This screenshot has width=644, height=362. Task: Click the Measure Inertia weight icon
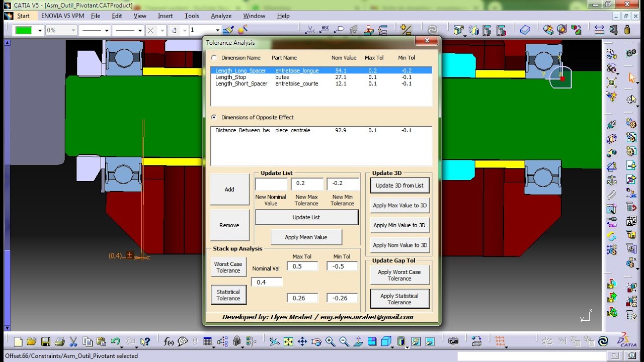(627, 30)
